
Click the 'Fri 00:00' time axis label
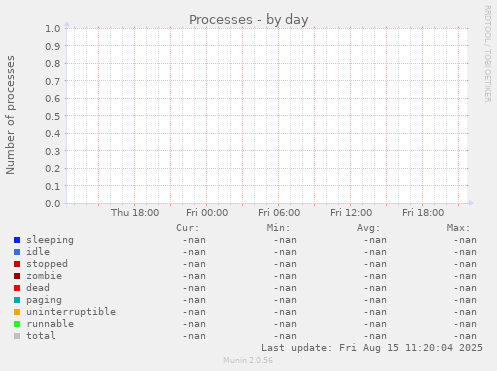coord(207,213)
